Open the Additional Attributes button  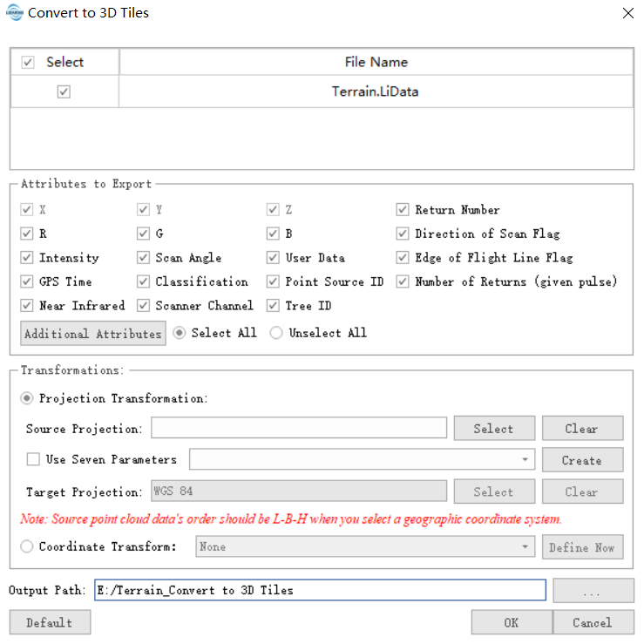coord(93,334)
